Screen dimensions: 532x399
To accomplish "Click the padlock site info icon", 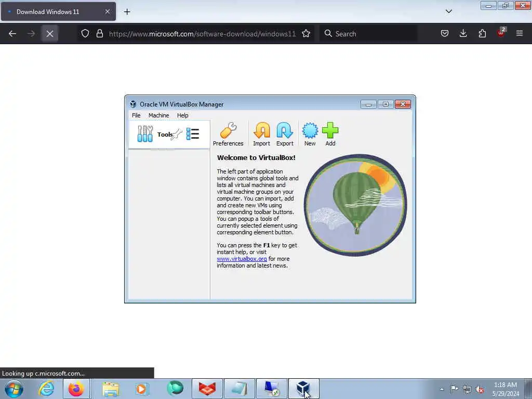I will point(99,33).
